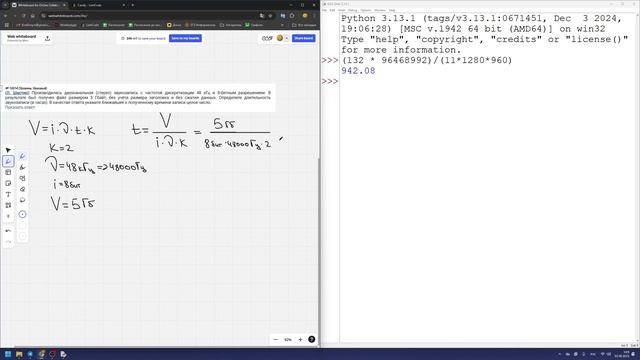
Task: Open Chrome from the taskbar
Action: pyautogui.click(x=41, y=354)
